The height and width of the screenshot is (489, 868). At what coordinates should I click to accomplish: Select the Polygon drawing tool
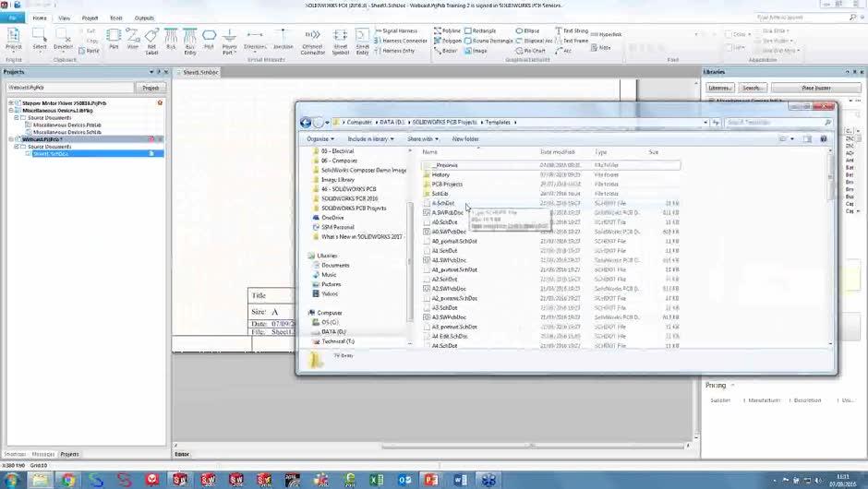tap(447, 41)
